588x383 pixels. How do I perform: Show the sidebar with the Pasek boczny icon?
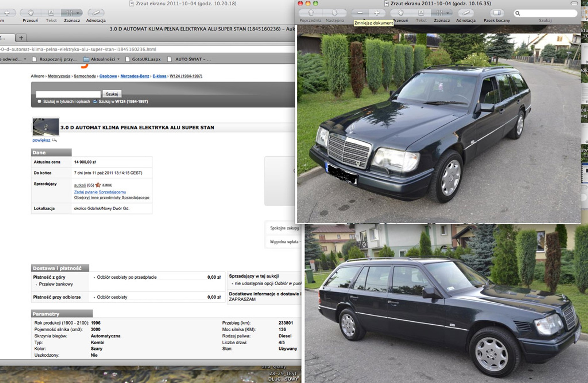(x=497, y=13)
